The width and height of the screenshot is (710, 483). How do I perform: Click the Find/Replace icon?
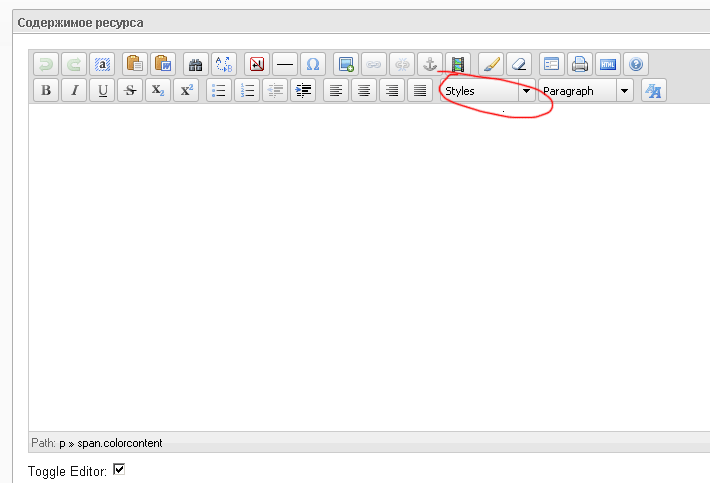[224, 64]
